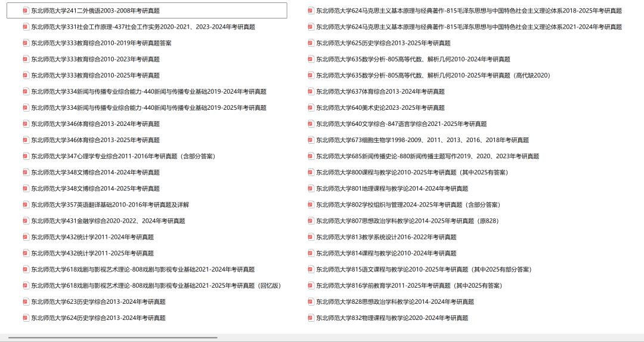Select file 802学校组织与管理2024-2025 (含部分答案)
Viewport: 644px width, 342px height.
coord(409,205)
